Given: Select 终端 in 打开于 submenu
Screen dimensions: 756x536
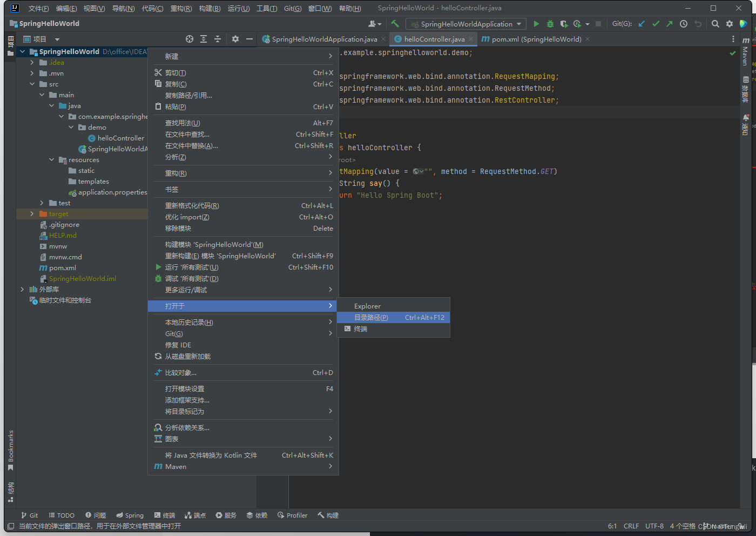Looking at the screenshot, I should pyautogui.click(x=393, y=329).
